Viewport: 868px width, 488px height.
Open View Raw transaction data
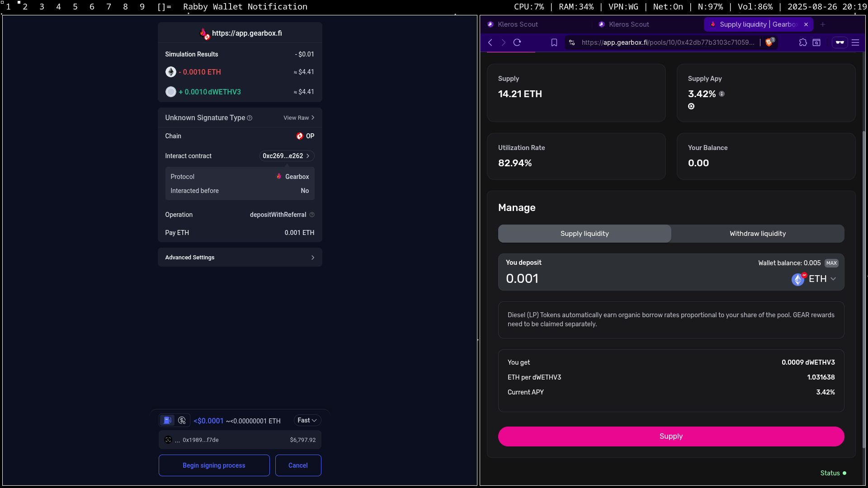299,117
